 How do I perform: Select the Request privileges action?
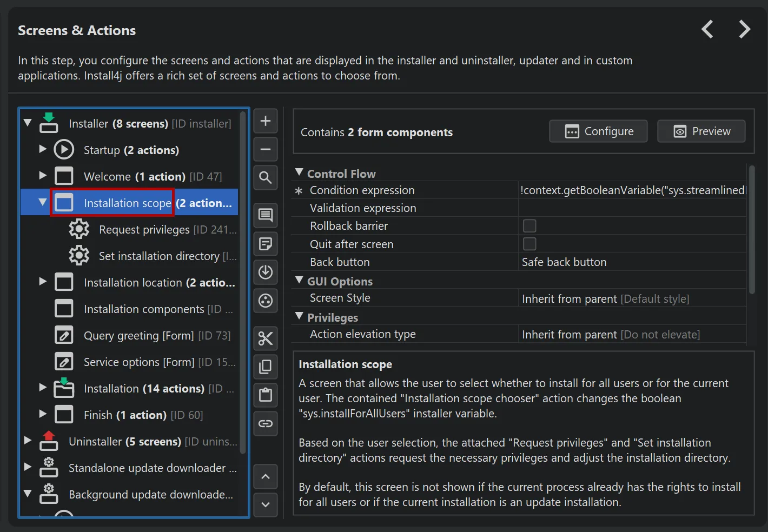pos(144,230)
